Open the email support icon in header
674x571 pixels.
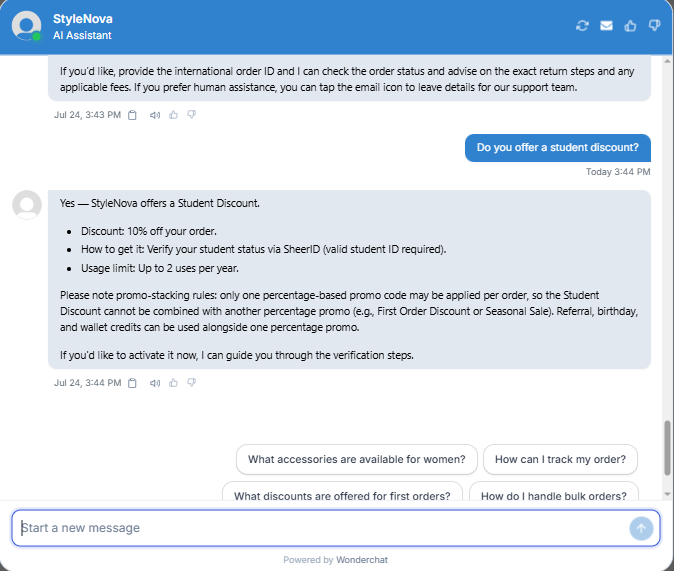pyautogui.click(x=606, y=26)
